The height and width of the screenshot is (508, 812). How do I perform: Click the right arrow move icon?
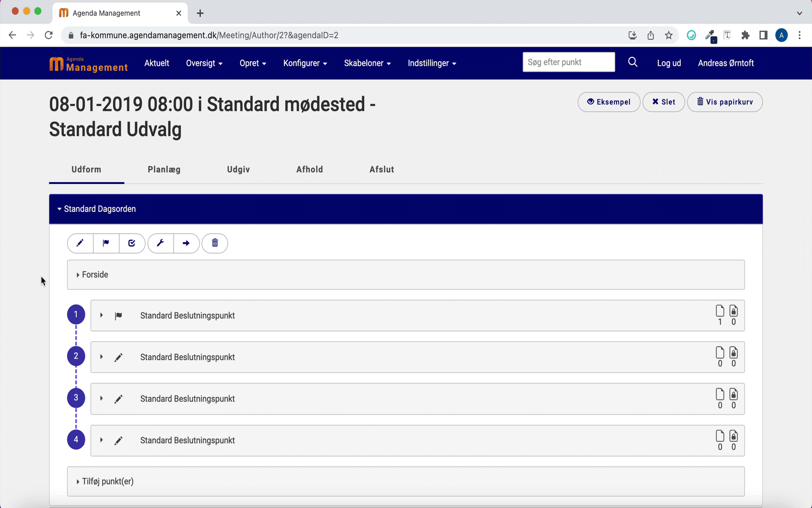pos(186,243)
